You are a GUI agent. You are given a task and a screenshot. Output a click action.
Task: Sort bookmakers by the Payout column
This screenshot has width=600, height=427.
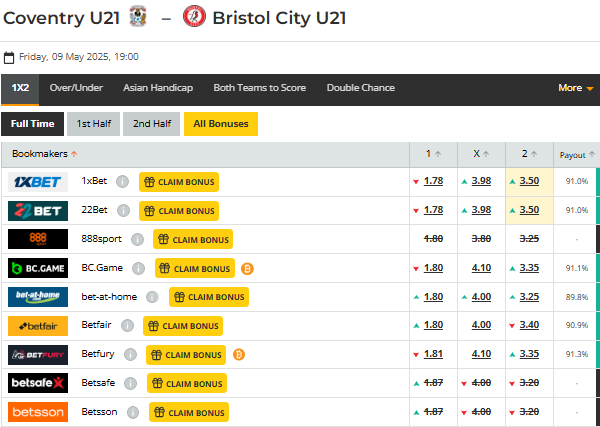[x=577, y=155]
